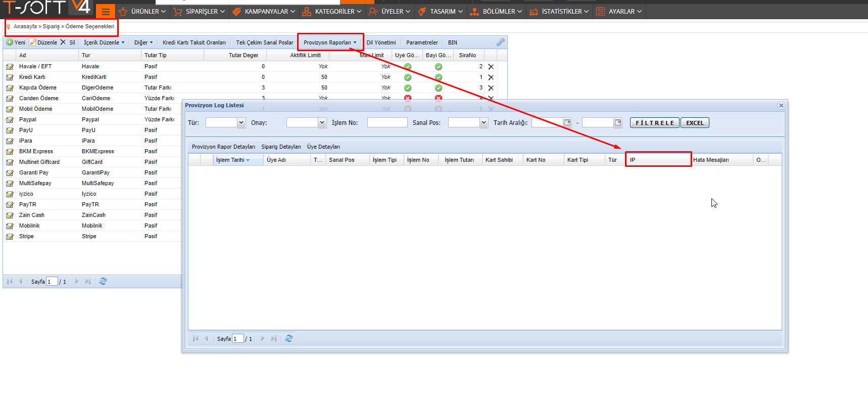Toggle Uye Görünüm for Kapıda Ödeme
Viewport: 868px width, 401px height.
click(x=408, y=88)
